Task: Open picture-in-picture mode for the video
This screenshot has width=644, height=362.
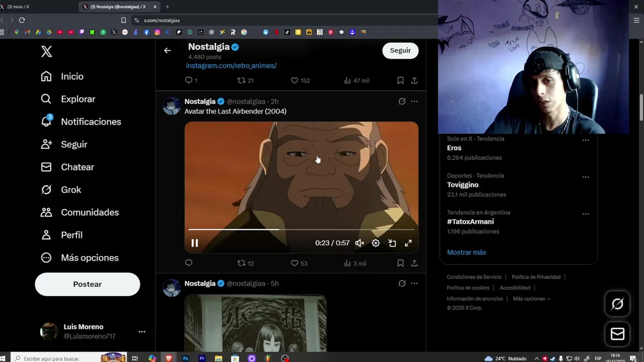Action: pyautogui.click(x=392, y=243)
